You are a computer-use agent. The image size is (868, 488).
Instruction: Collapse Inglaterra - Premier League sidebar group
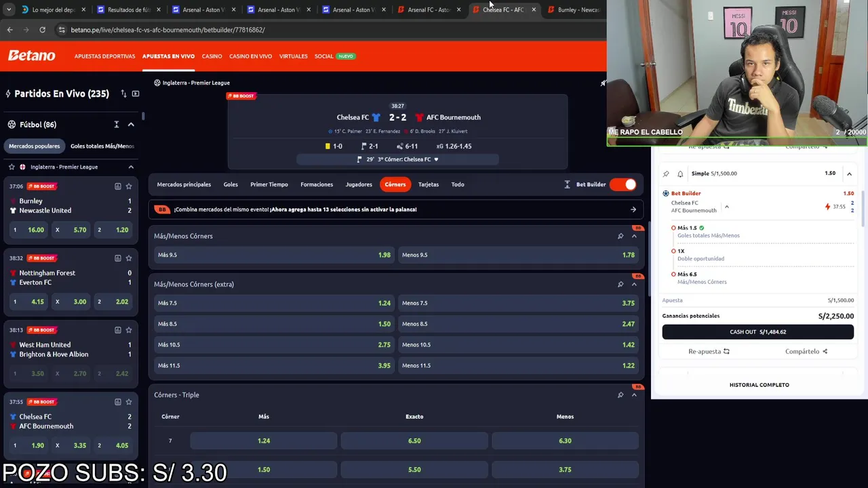pos(131,167)
